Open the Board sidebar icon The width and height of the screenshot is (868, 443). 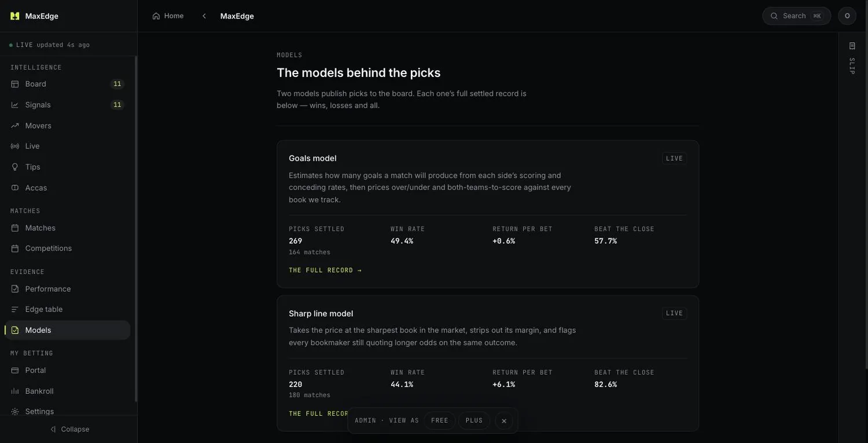15,84
